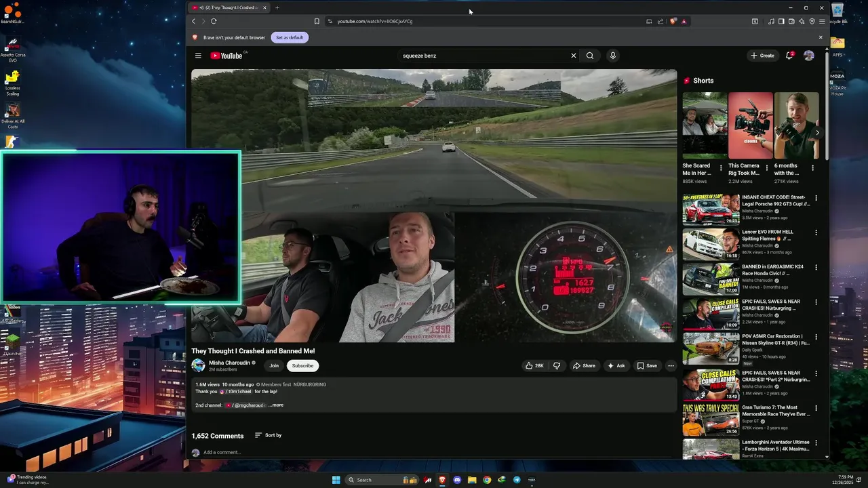Open Sort by comments dropdown
The height and width of the screenshot is (488, 868).
[x=269, y=435]
